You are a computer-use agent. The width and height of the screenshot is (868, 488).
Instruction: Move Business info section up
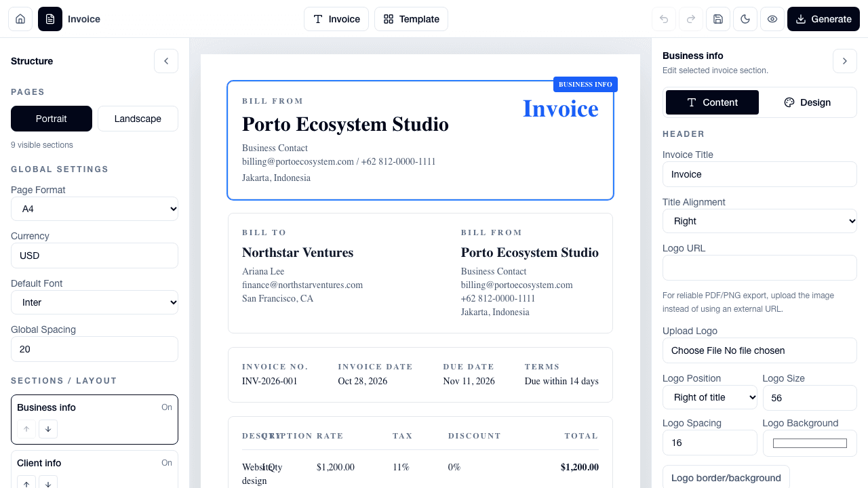coord(26,428)
